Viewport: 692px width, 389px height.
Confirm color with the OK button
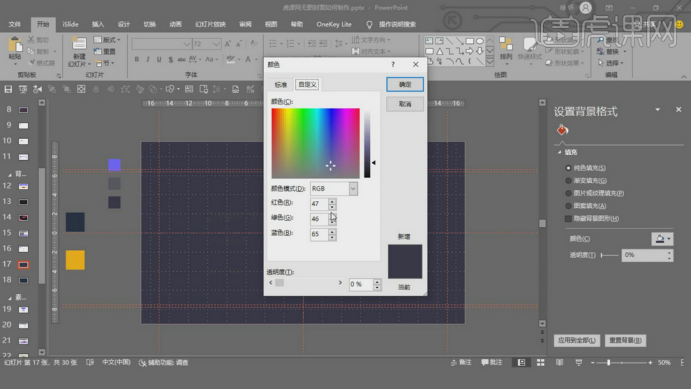point(405,84)
